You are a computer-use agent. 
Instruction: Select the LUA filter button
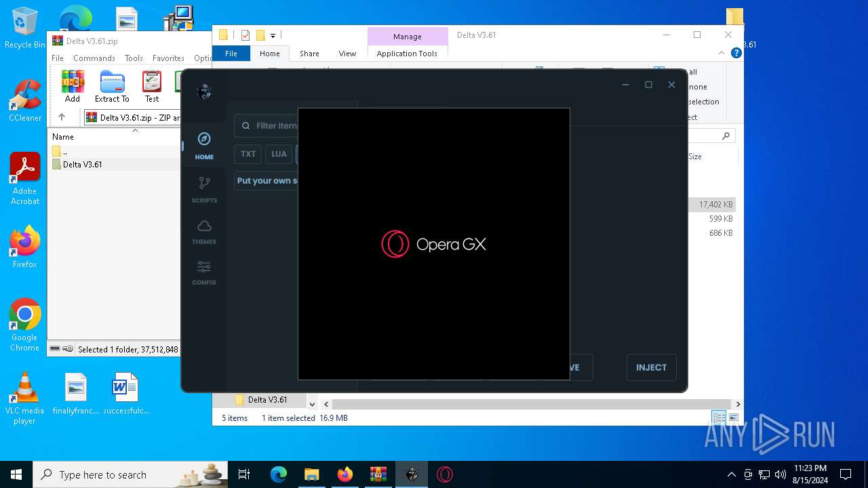(x=279, y=154)
